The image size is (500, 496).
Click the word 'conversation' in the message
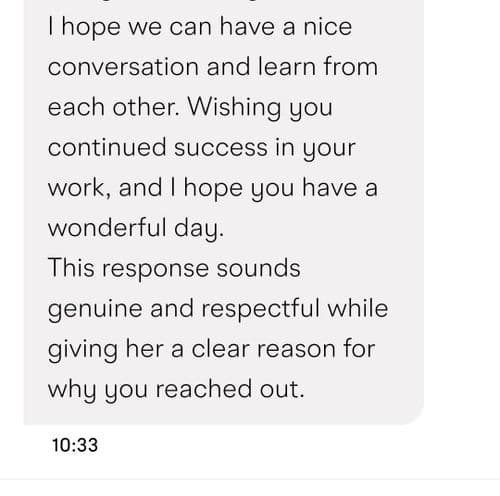(123, 67)
